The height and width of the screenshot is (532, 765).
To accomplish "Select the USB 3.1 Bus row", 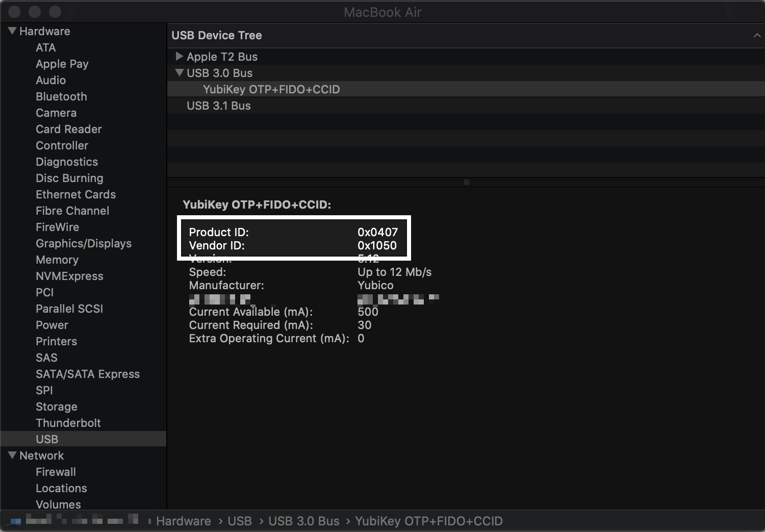I will click(466, 106).
